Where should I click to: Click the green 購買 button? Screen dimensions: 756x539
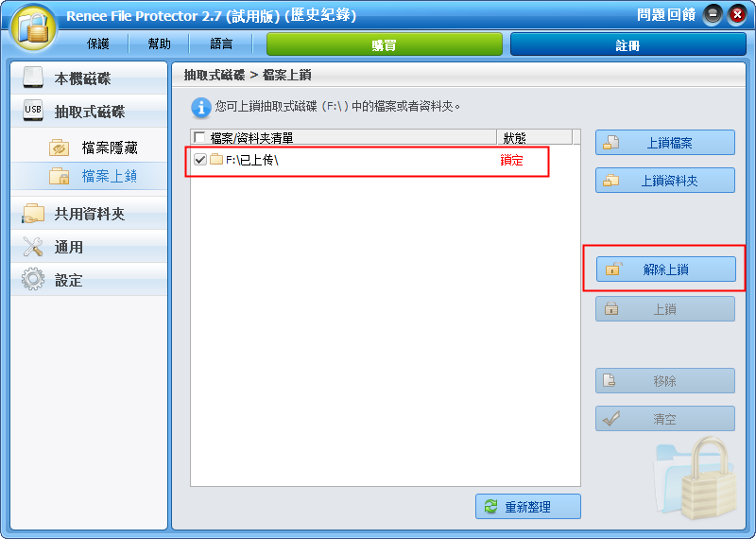(x=385, y=44)
